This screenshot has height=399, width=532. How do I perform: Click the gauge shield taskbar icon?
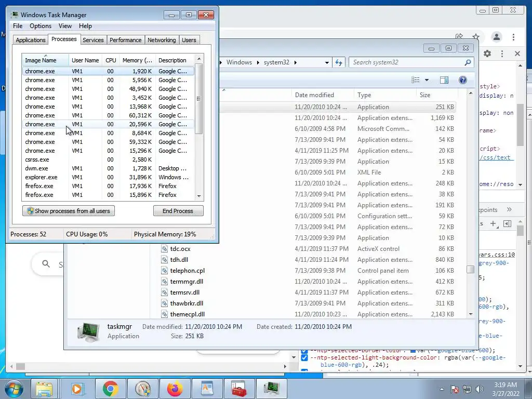tap(142, 389)
